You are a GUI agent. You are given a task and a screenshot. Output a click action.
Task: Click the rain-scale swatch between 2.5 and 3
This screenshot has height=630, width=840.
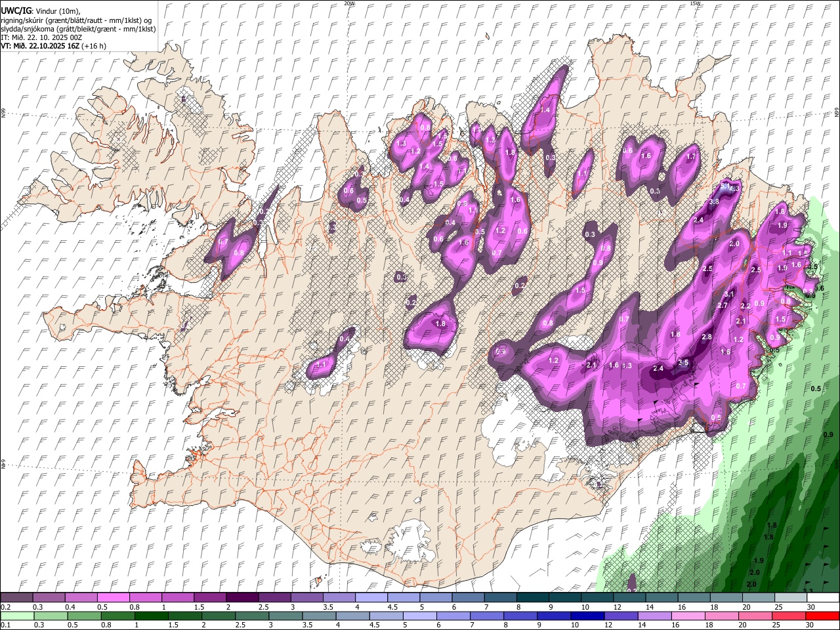251,616
